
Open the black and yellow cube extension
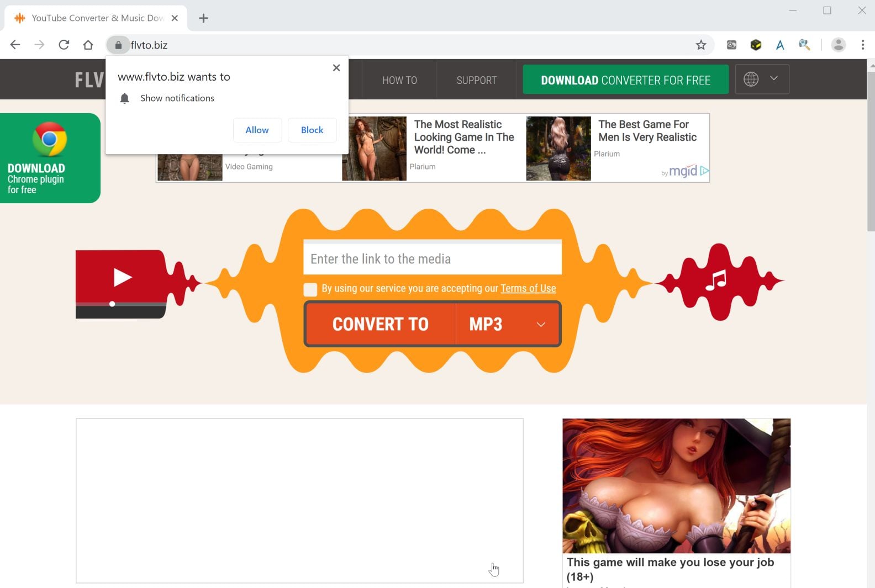coord(756,45)
